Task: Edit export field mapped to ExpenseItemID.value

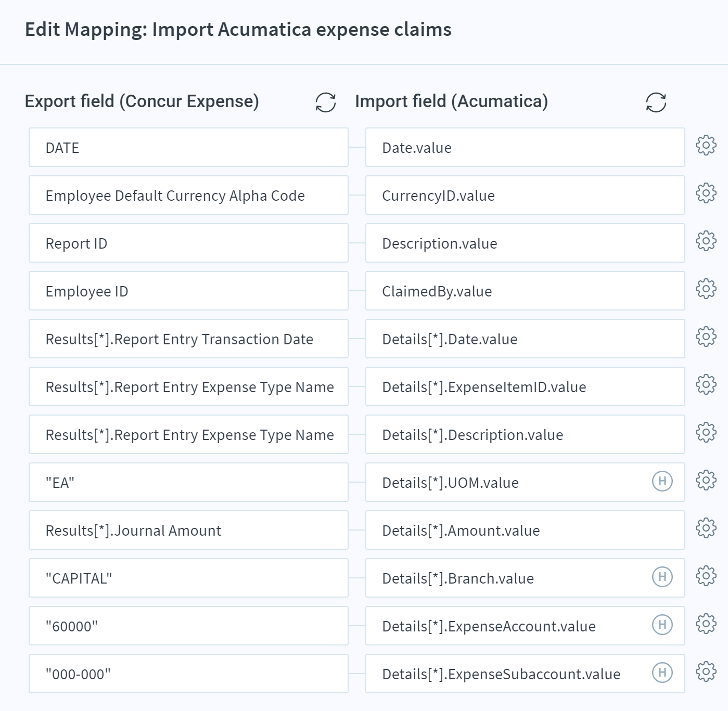Action: coord(188,386)
